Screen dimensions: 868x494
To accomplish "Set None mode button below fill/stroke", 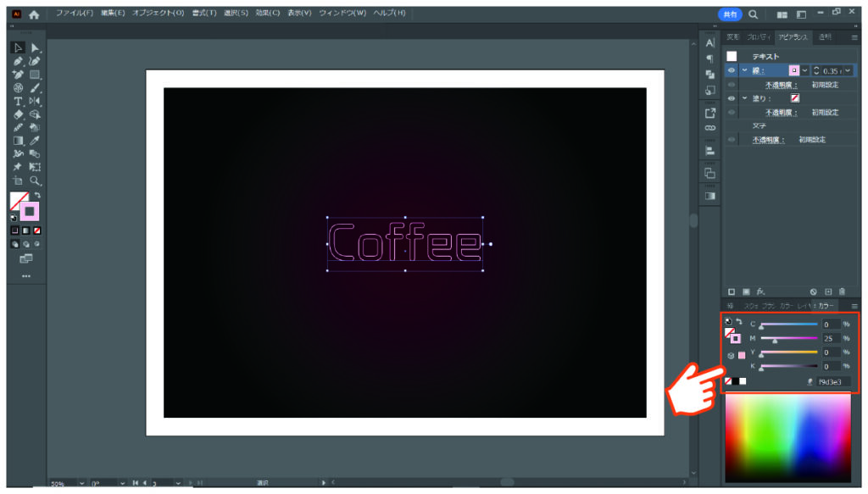I will tap(37, 230).
